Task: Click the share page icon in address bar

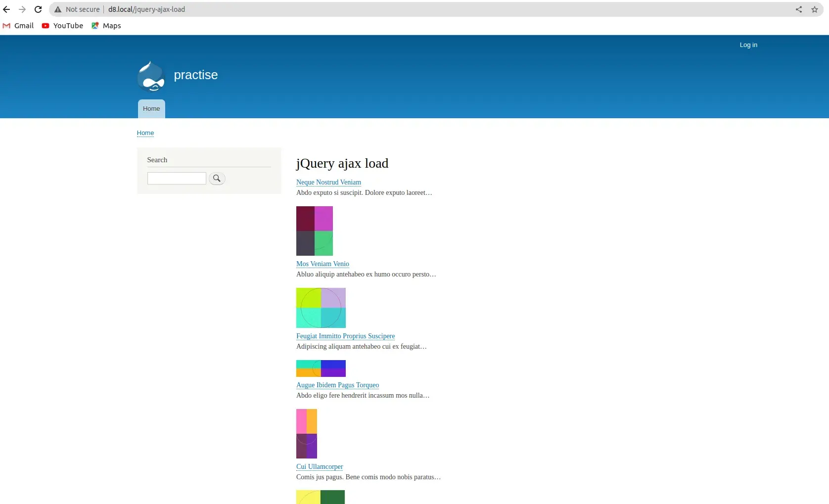Action: [799, 9]
